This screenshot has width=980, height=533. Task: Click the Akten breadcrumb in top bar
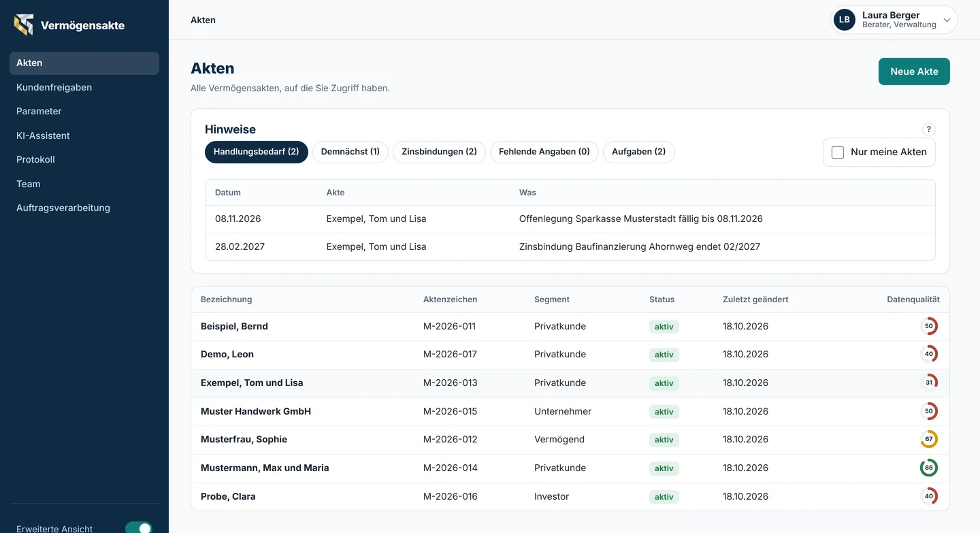coord(203,20)
